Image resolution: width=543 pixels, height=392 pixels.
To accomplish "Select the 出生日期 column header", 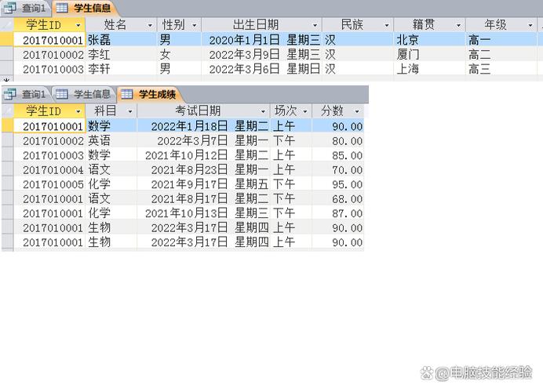I will coord(262,24).
